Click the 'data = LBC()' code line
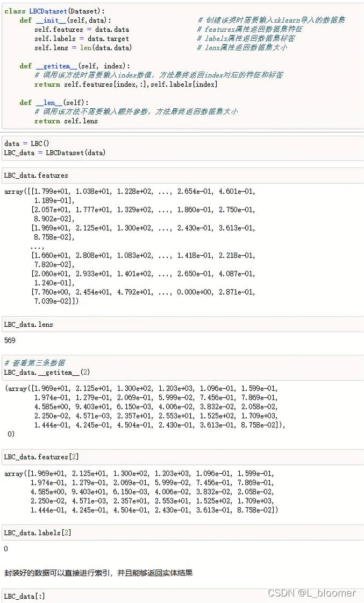This screenshot has width=364, height=603. [26, 143]
